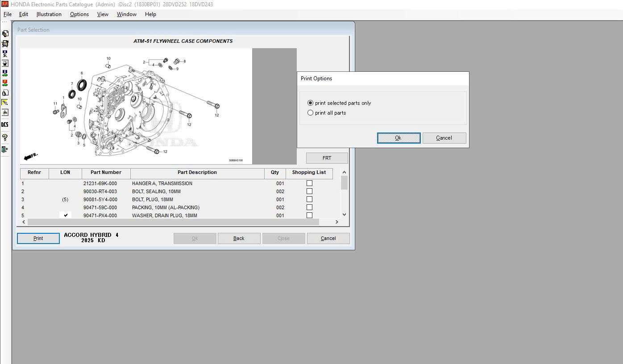
Task: Tick shopping list checkbox for BOLT, SEALING, 10MM
Action: point(309,191)
